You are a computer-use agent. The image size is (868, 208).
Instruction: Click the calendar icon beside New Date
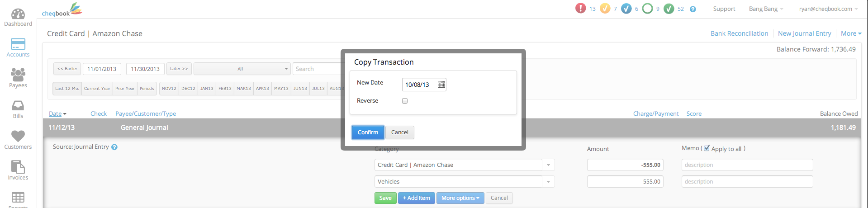click(441, 85)
